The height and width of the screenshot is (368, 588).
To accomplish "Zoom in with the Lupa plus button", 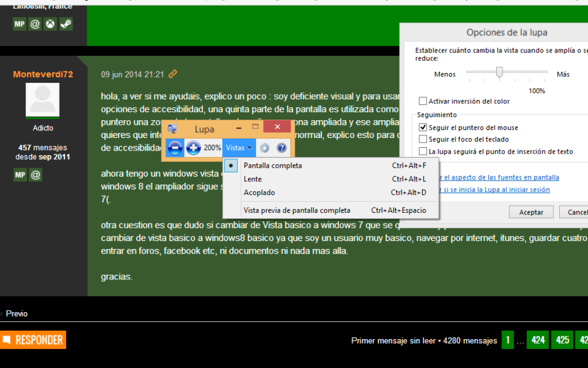I will point(193,148).
